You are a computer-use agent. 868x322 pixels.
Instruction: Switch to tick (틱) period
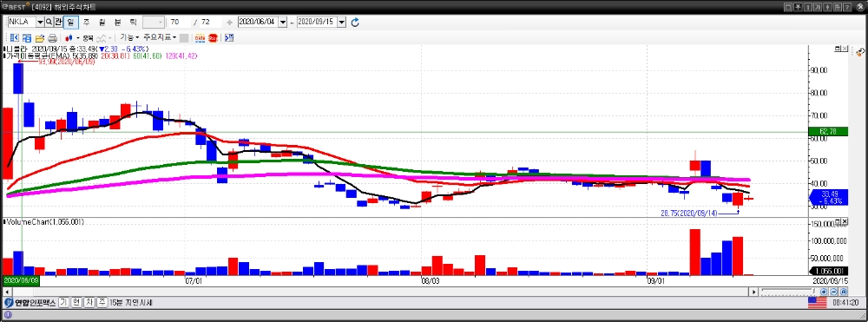click(x=133, y=22)
